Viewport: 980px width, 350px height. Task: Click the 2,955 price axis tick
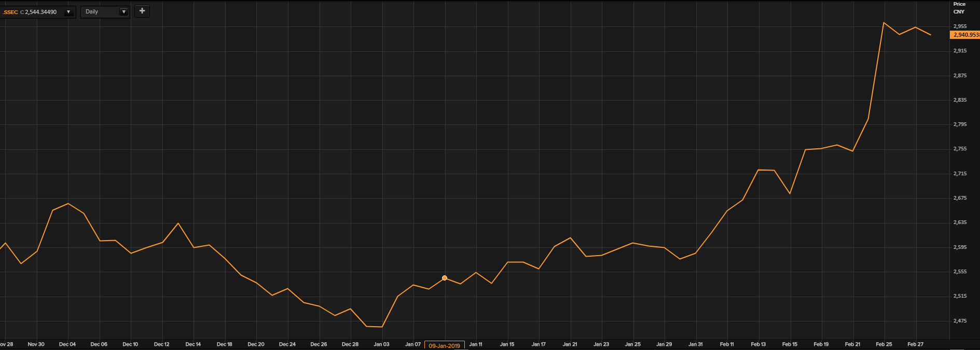[960, 26]
